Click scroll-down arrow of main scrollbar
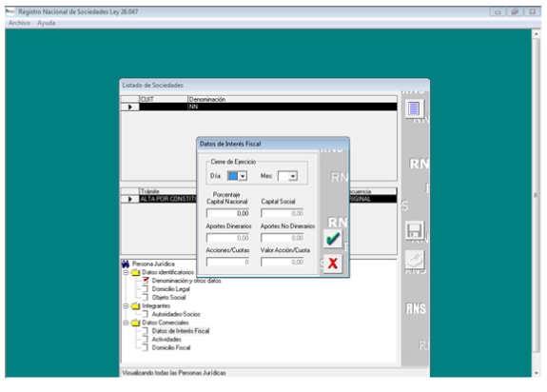547x392 pixels. point(536,373)
